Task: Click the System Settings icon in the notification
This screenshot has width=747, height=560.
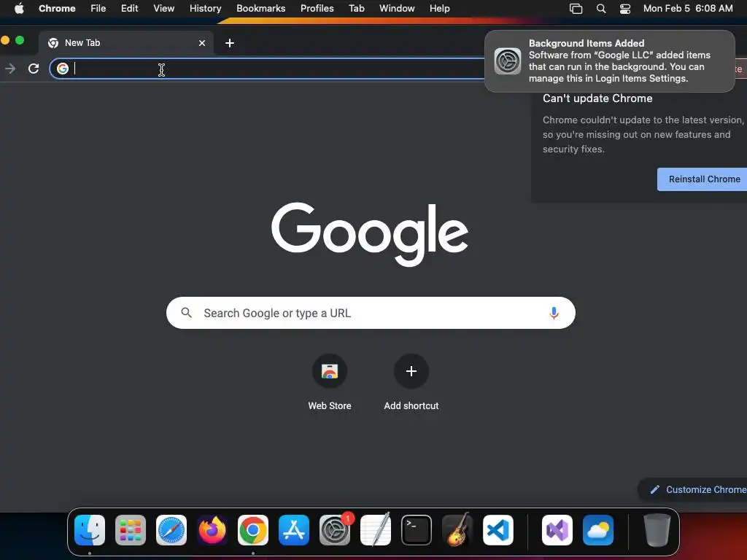Action: pyautogui.click(x=508, y=61)
